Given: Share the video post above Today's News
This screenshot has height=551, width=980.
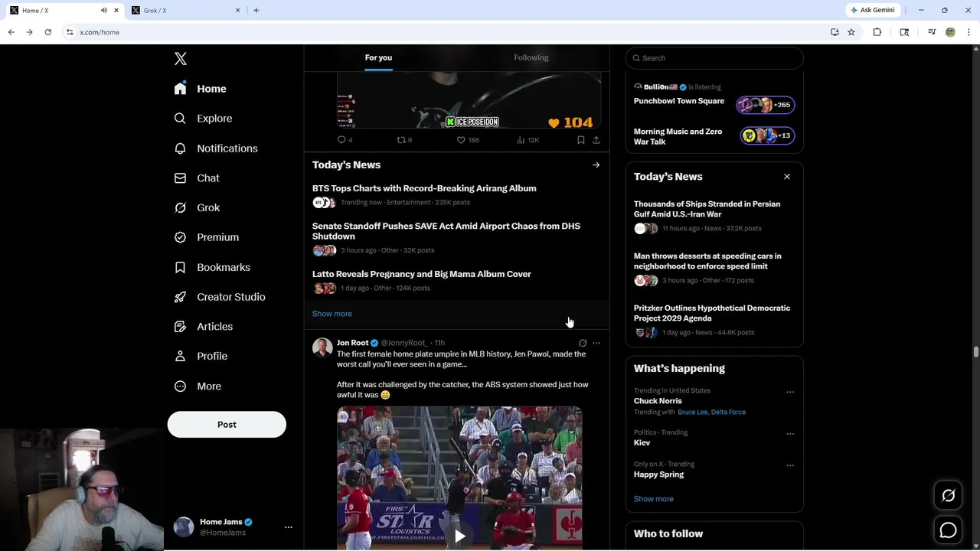Looking at the screenshot, I should coord(596,140).
